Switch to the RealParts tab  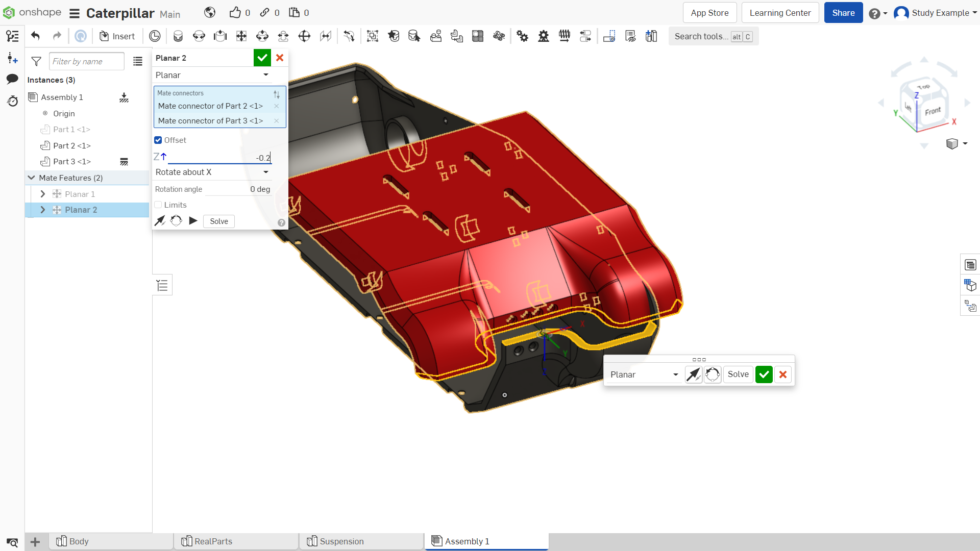[236, 541]
